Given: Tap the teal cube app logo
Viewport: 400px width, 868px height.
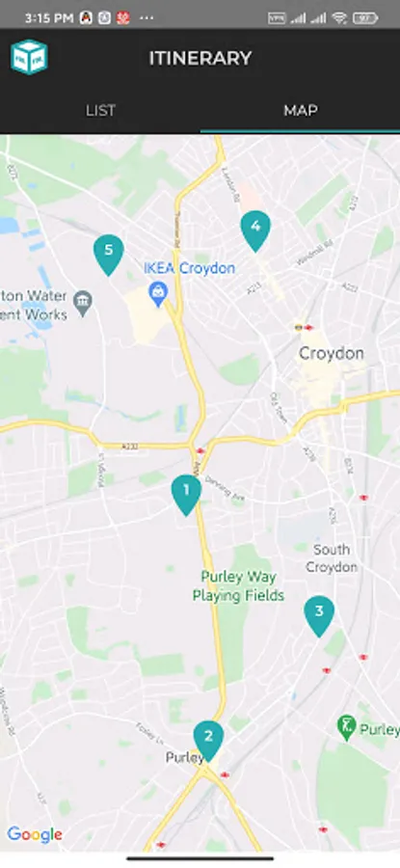Looking at the screenshot, I should click(x=29, y=57).
